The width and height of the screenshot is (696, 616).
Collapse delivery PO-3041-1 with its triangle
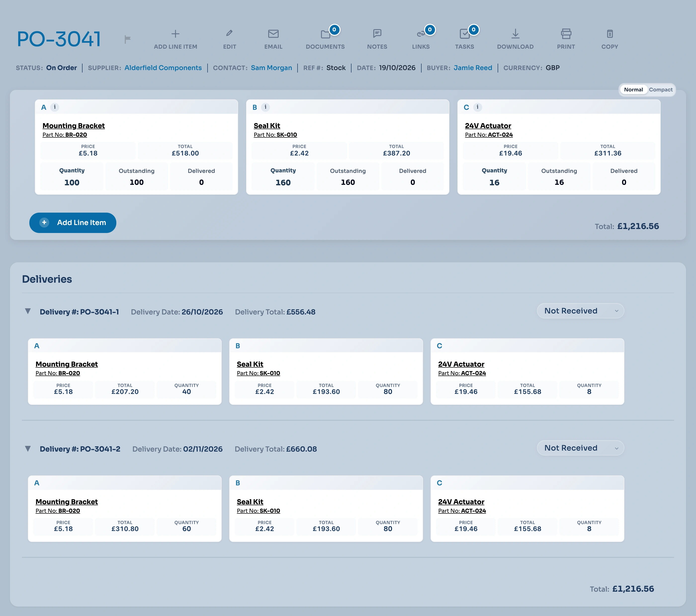pos(28,311)
